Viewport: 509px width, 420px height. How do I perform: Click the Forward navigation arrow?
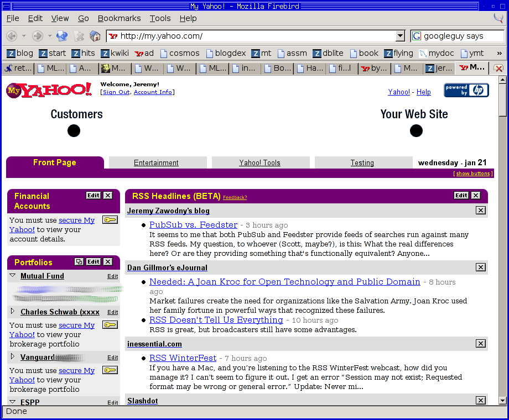click(38, 36)
